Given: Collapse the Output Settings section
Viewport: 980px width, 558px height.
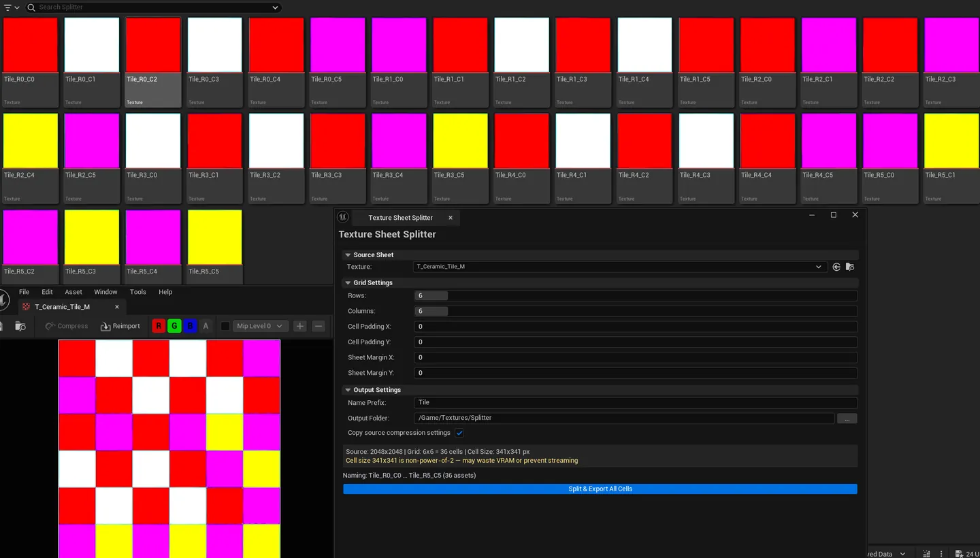Looking at the screenshot, I should coord(348,390).
